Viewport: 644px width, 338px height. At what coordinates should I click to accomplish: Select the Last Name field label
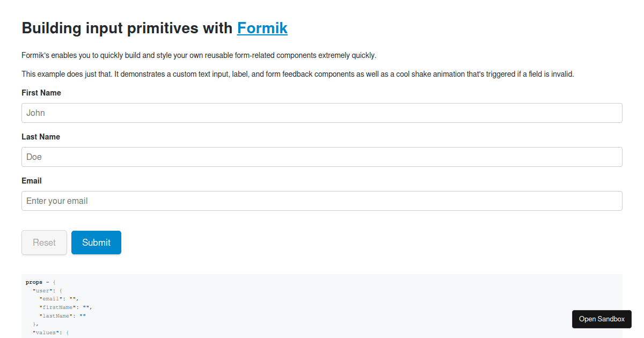tap(40, 137)
